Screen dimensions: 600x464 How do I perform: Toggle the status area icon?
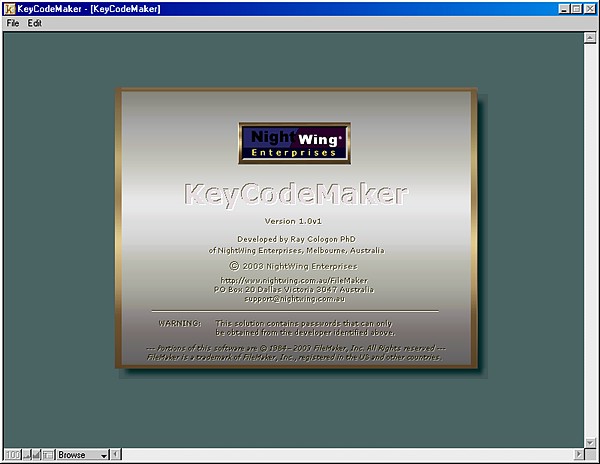48,455
